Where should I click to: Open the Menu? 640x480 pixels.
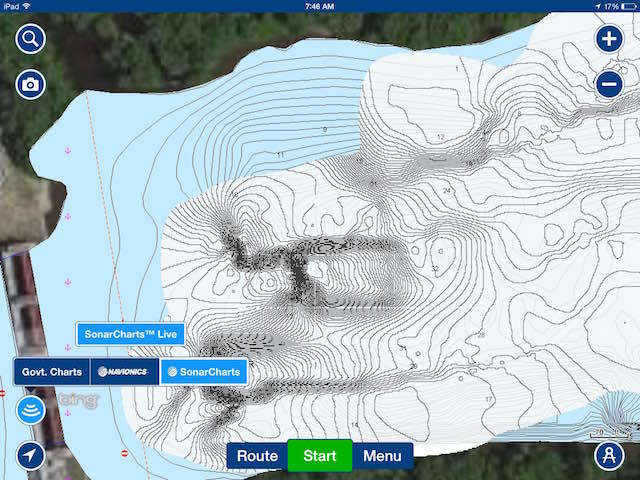382,456
